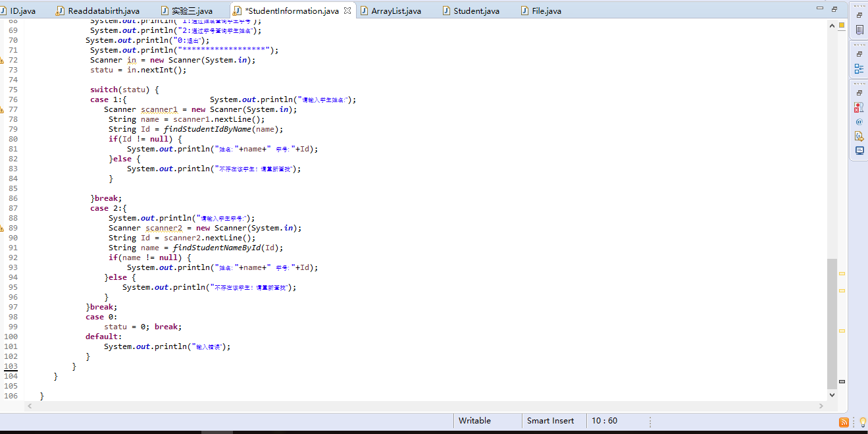This screenshot has height=434, width=868.
Task: Click line number 85 in the gutter
Action: pyautogui.click(x=13, y=188)
